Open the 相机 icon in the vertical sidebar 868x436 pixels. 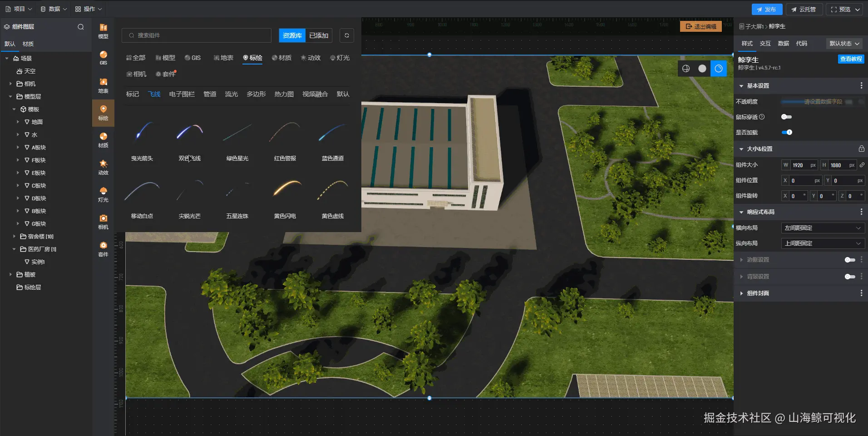(x=103, y=222)
